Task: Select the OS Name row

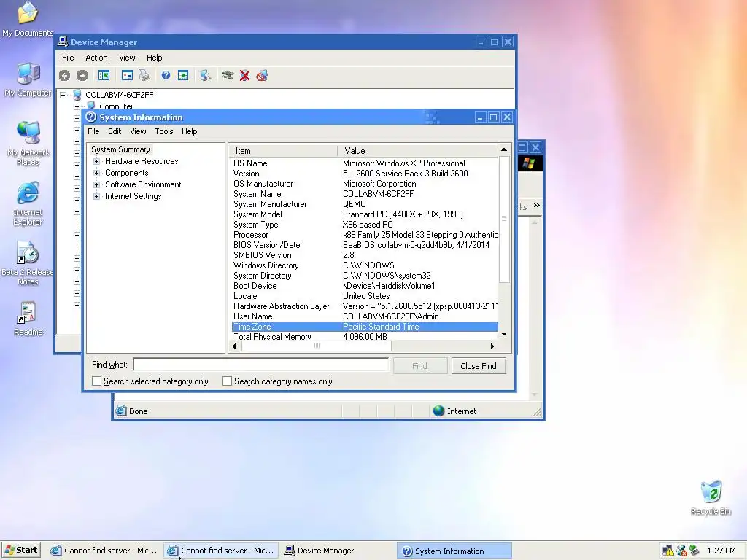Action: coord(365,163)
